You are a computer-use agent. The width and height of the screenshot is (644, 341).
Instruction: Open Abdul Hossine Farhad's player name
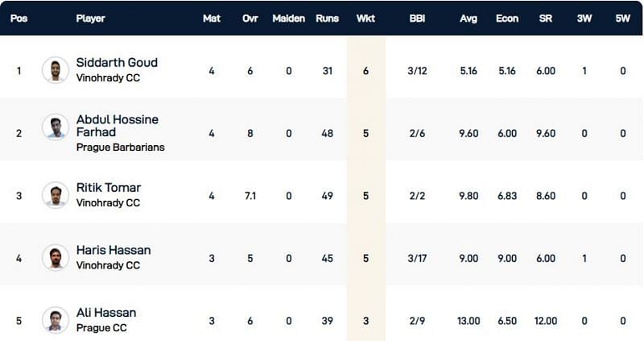pyautogui.click(x=118, y=126)
